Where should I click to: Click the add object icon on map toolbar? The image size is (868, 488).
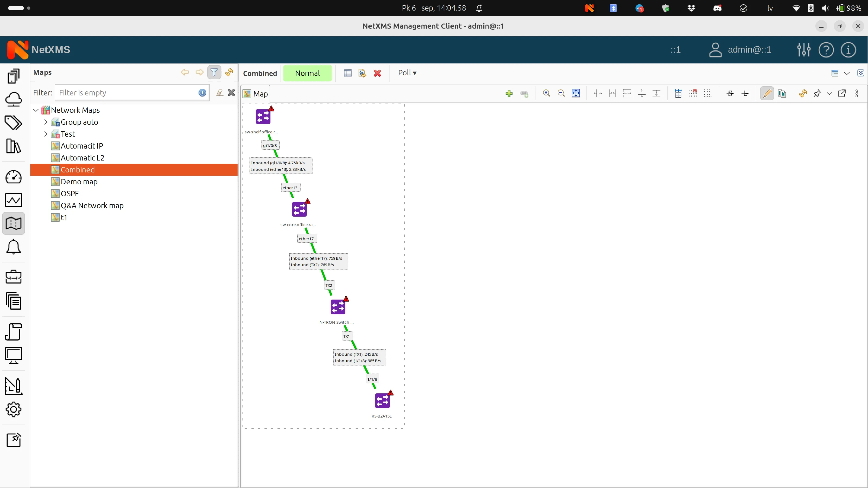click(x=509, y=94)
